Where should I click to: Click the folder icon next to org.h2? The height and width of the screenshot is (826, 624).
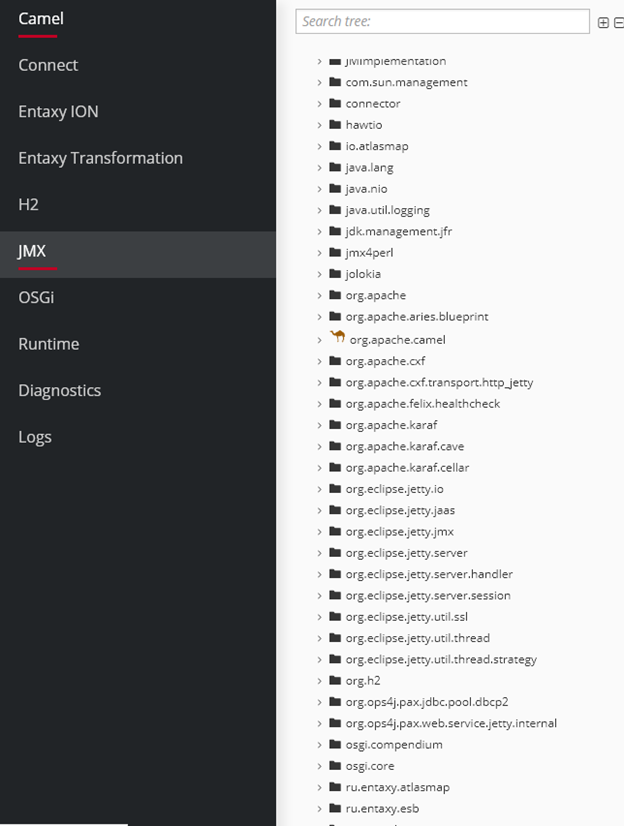335,681
